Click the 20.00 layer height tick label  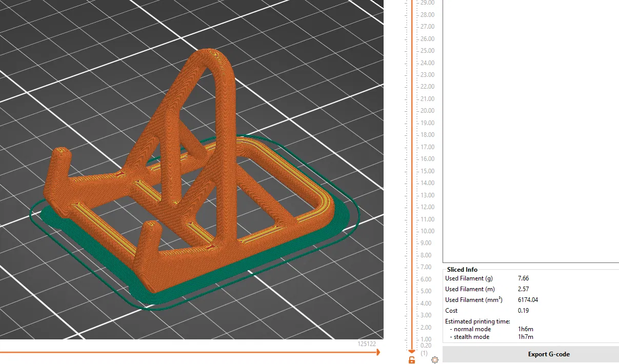click(x=427, y=111)
